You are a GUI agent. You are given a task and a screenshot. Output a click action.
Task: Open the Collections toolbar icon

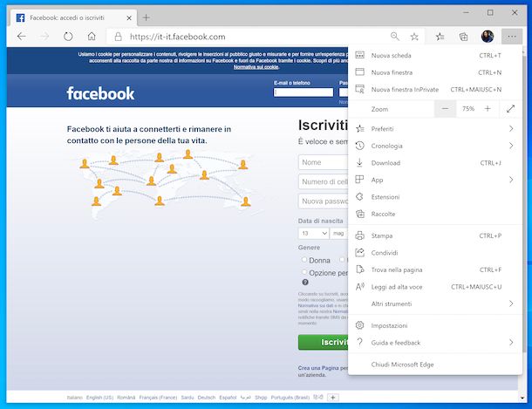coord(463,37)
